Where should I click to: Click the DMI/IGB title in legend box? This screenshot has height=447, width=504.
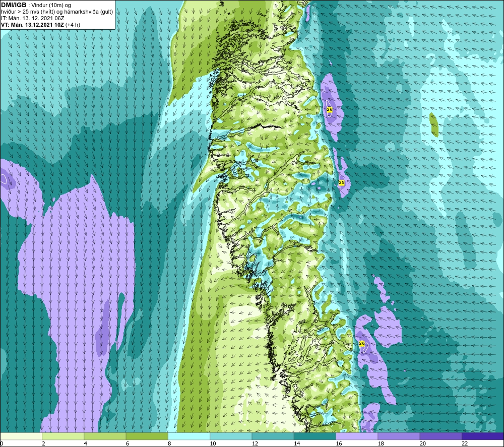(x=14, y=5)
